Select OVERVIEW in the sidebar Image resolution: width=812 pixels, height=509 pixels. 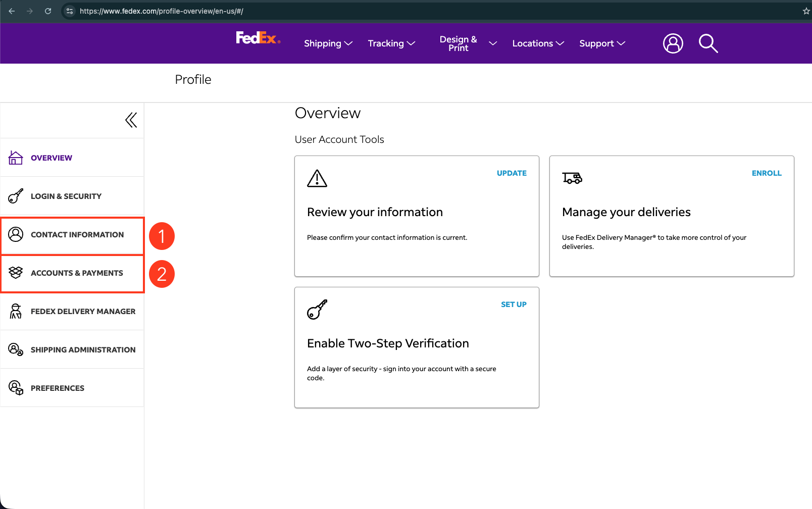(x=72, y=158)
